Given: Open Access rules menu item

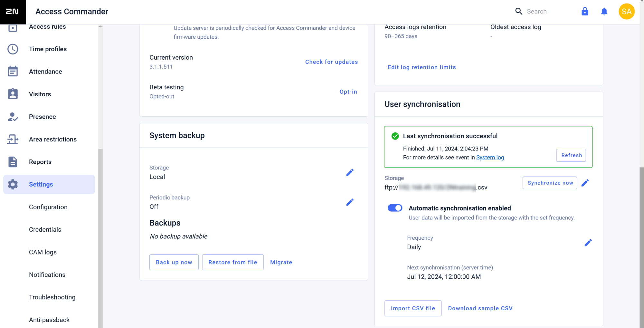Looking at the screenshot, I should 47,27.
